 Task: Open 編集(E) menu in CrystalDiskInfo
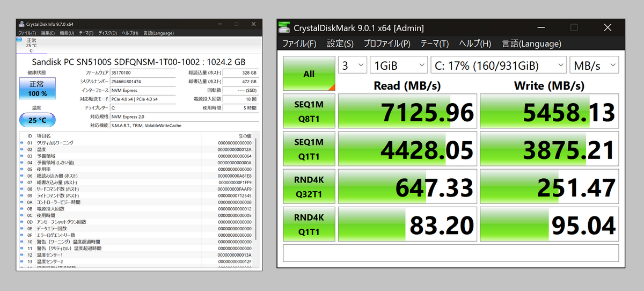48,33
